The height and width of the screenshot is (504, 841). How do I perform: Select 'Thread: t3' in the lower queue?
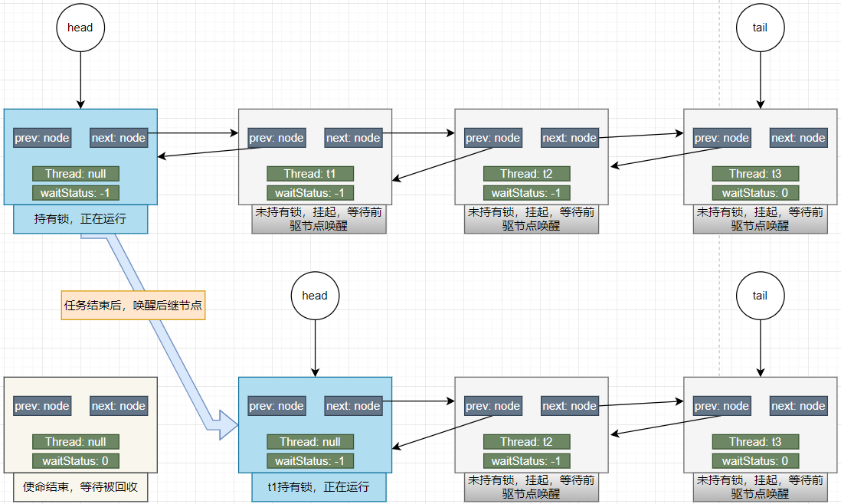click(x=755, y=442)
